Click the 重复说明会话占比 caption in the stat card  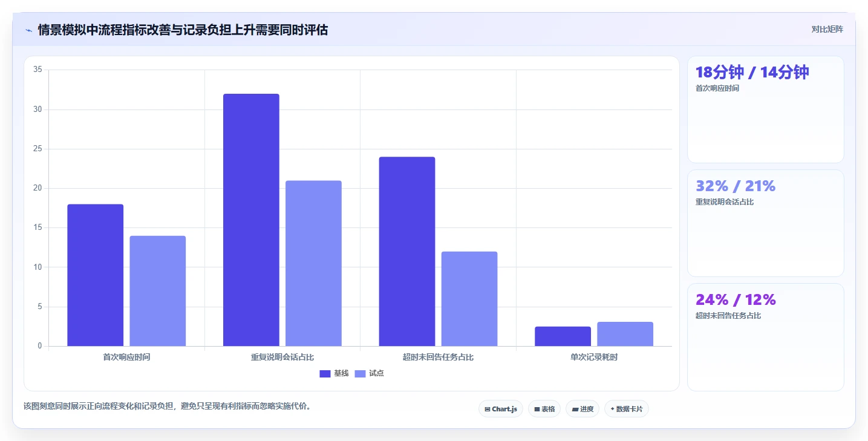725,201
